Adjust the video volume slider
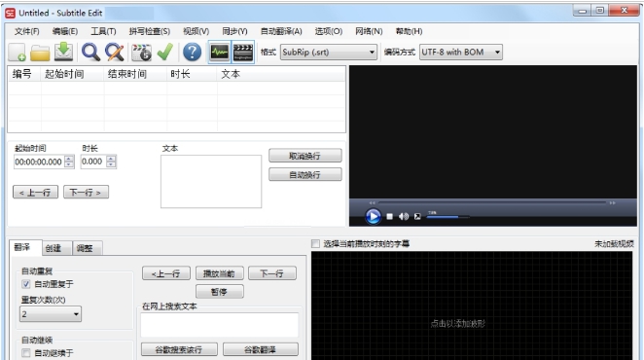The width and height of the screenshot is (644, 360). click(x=447, y=217)
